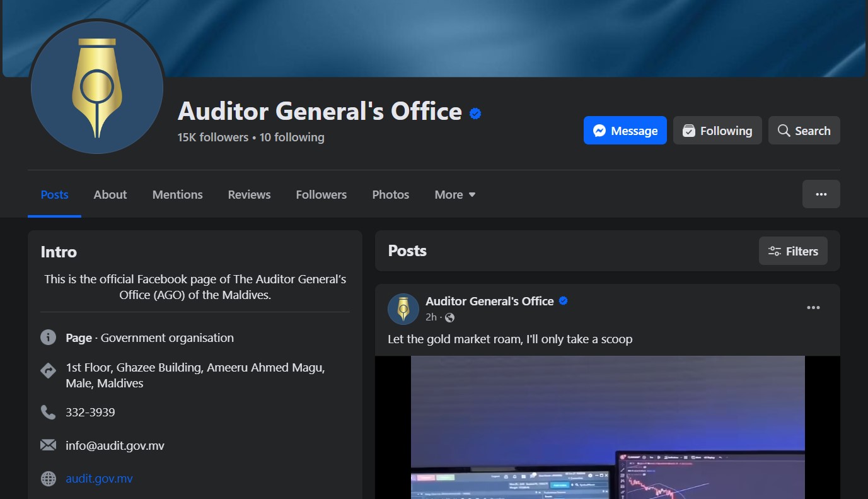Toggle the Following button
Screen dimensions: 868x499
pyautogui.click(x=717, y=131)
